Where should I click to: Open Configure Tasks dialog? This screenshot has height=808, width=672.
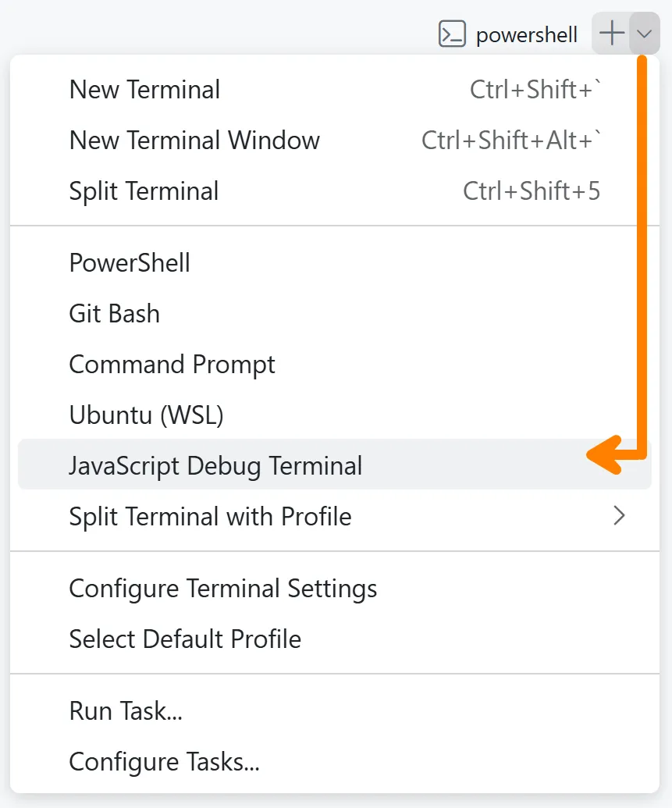[164, 761]
